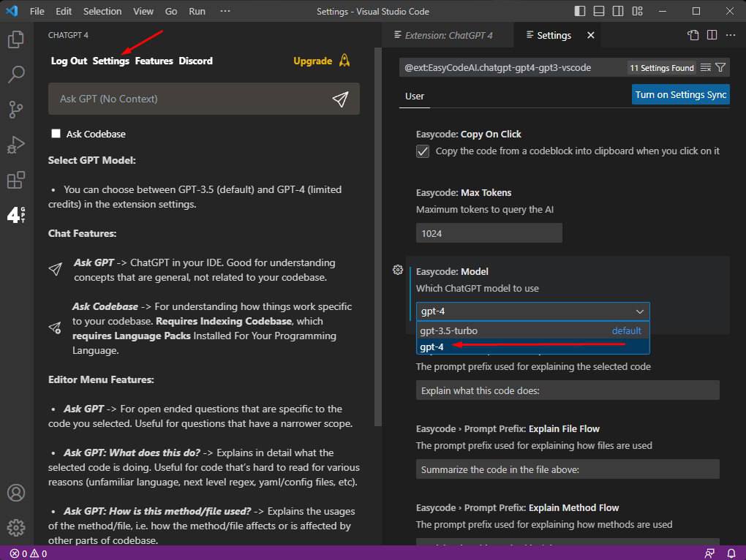Open notifications bell in status bar
The height and width of the screenshot is (560, 746).
[731, 553]
